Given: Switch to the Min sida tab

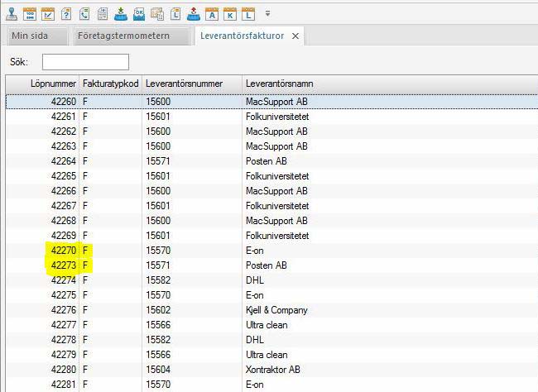Looking at the screenshot, I should coord(37,36).
